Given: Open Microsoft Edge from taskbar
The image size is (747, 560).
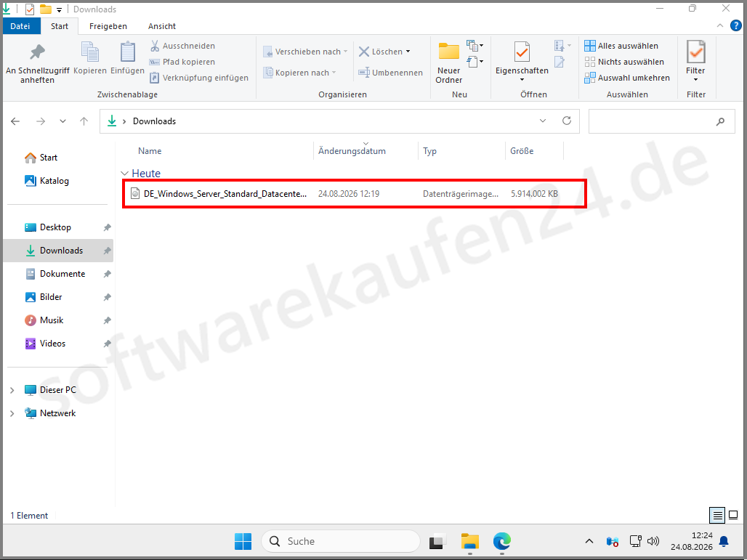Looking at the screenshot, I should point(501,541).
